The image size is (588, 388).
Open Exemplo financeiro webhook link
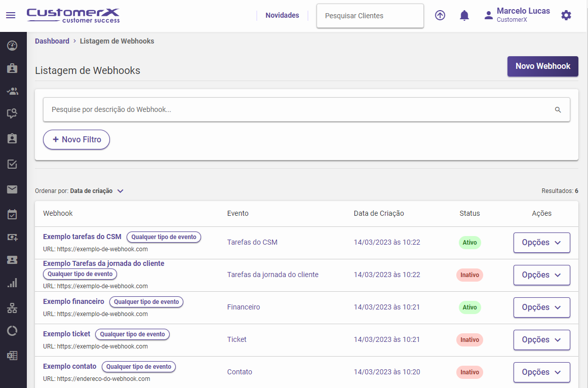pos(73,301)
